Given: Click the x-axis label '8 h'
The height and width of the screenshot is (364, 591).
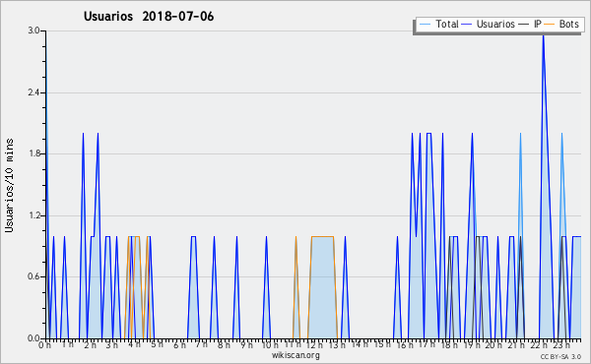Looking at the screenshot, I should (224, 344).
